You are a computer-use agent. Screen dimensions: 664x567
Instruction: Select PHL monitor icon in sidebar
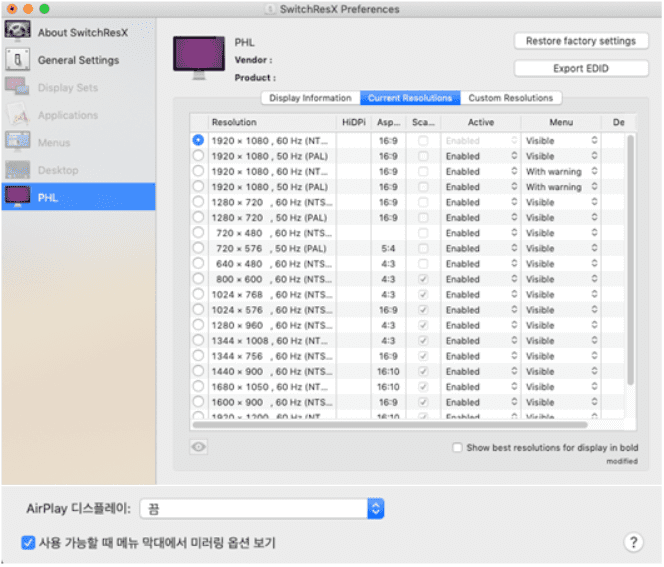(x=17, y=197)
